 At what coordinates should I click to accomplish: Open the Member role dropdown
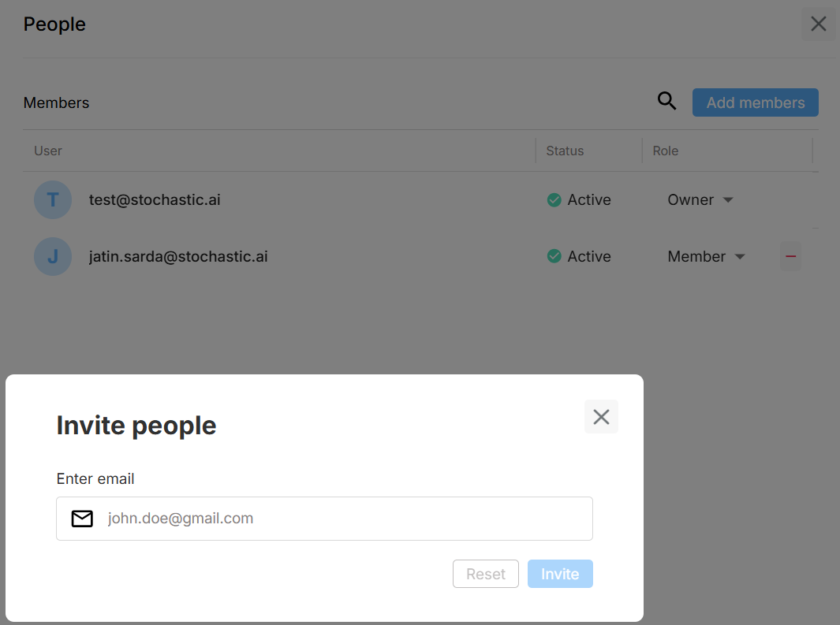pyautogui.click(x=706, y=257)
